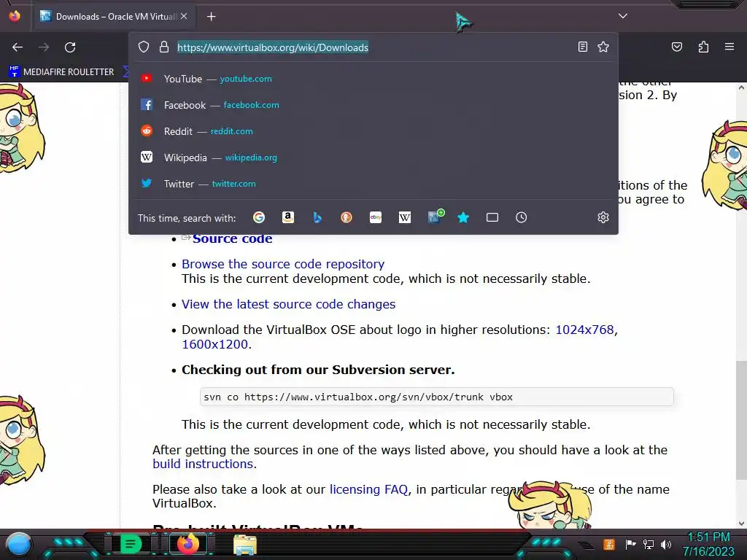Open Browse the source code repository

(x=283, y=264)
